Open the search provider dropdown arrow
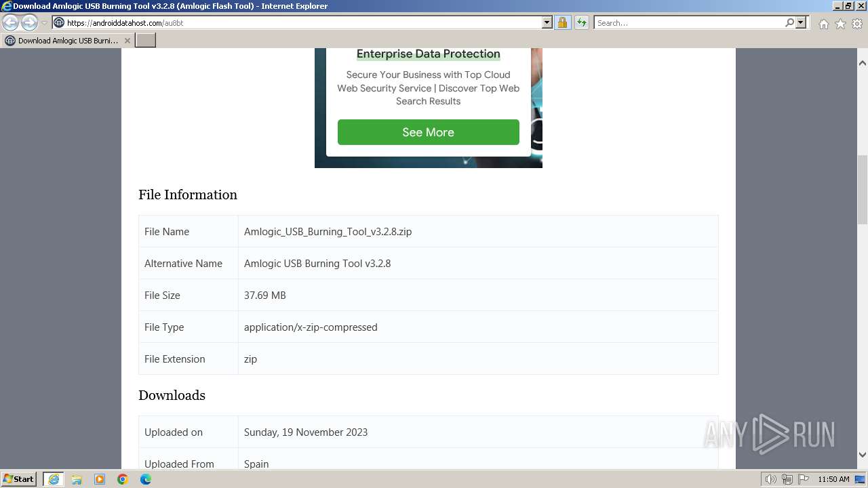This screenshot has height=488, width=868. click(801, 22)
